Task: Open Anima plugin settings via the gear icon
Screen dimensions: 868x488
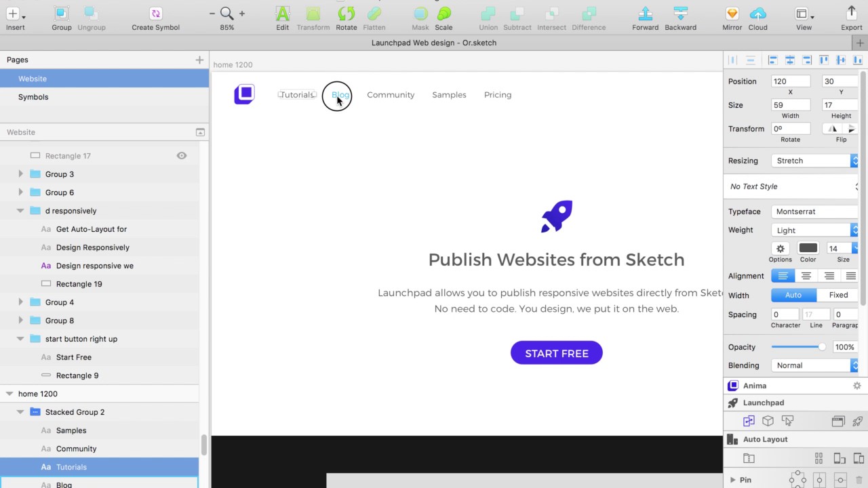Action: (856, 385)
